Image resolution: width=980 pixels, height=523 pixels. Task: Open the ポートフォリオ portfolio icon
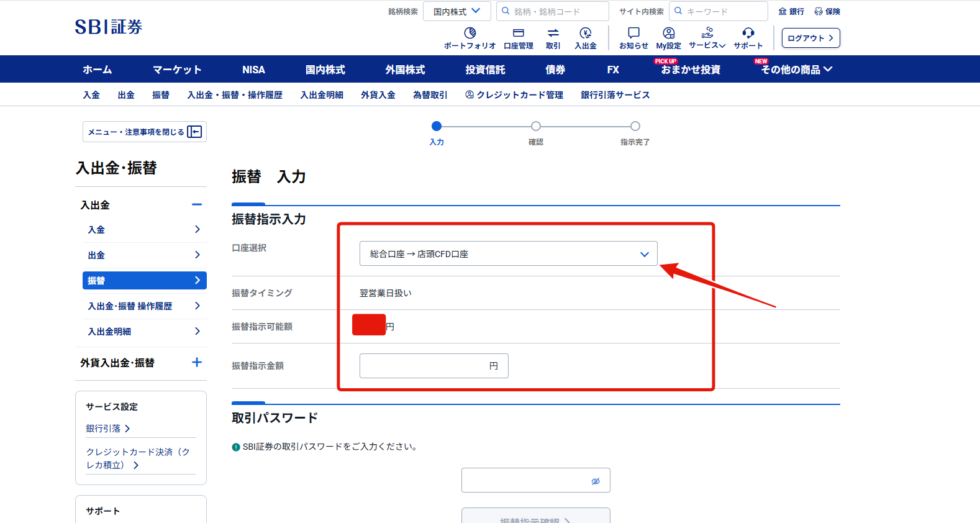click(470, 33)
